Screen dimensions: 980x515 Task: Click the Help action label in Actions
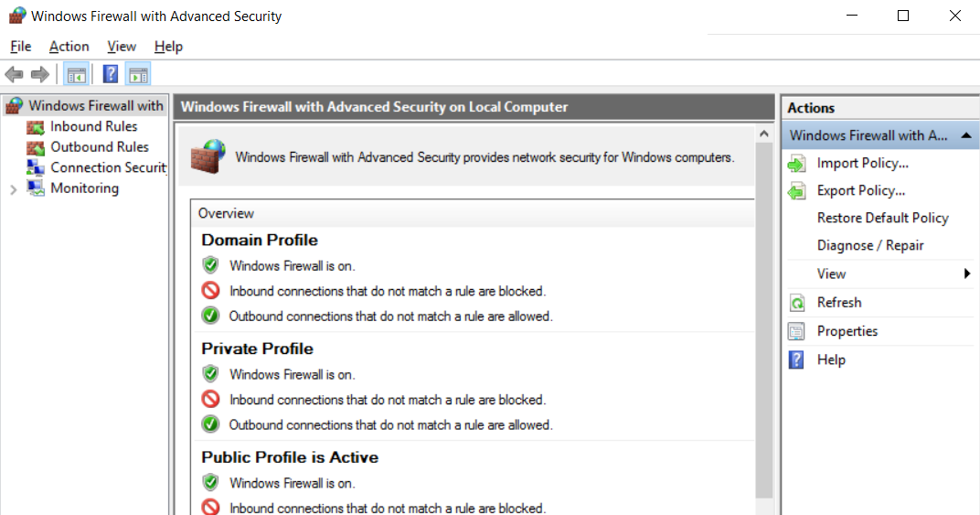(x=831, y=359)
